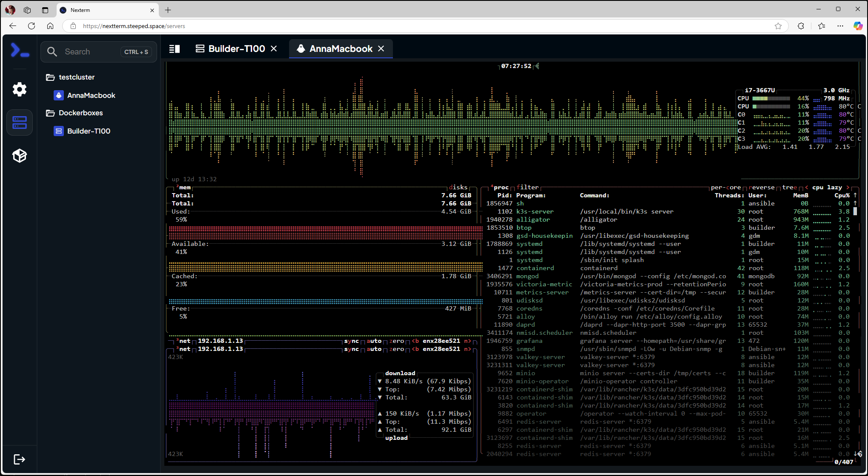Viewport: 868px width, 476px height.
Task: View site information lock icon
Action: point(73,26)
